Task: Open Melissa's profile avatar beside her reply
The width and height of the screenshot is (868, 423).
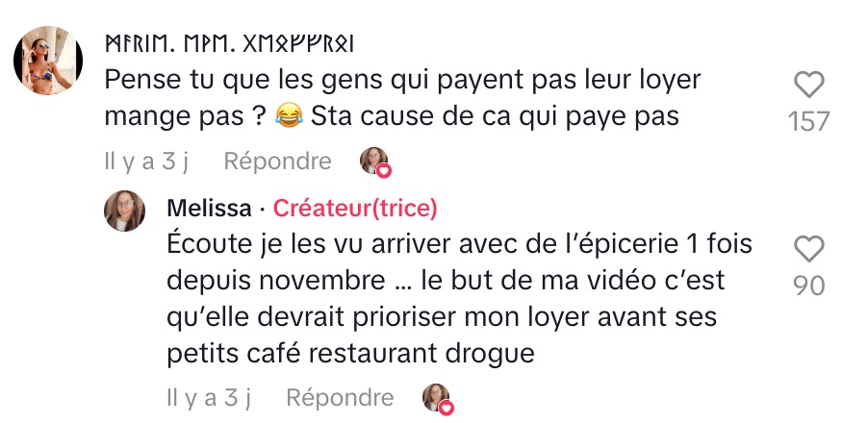Action: (124, 211)
